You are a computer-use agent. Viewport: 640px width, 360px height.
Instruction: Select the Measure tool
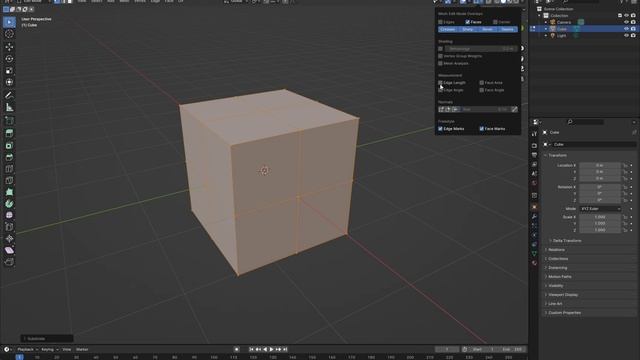click(9, 107)
